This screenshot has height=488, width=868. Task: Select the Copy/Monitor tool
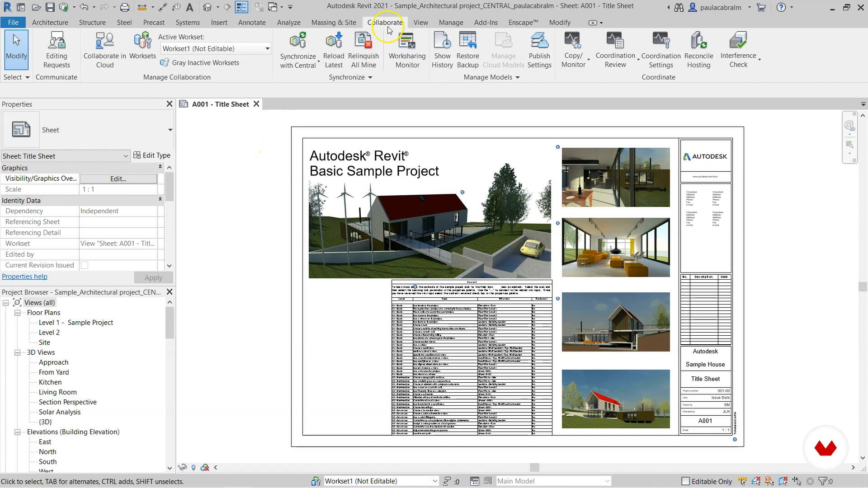pos(573,50)
